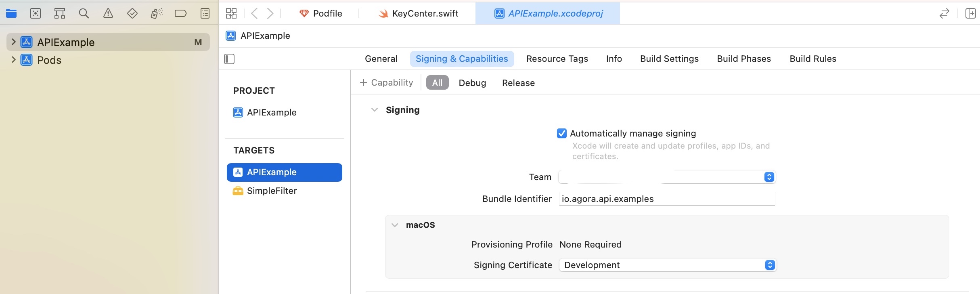Select the All configurations filter
The image size is (980, 294).
pyautogui.click(x=438, y=83)
